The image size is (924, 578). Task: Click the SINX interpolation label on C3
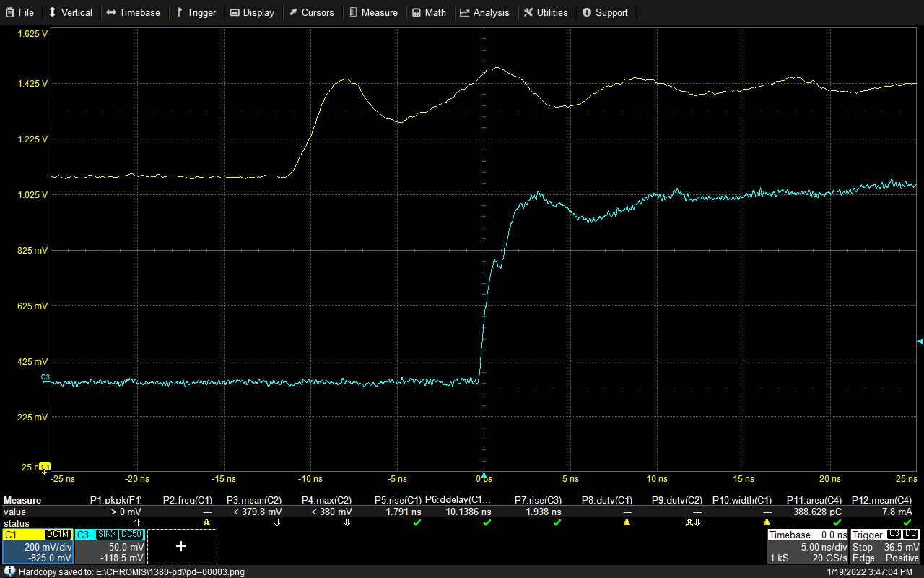point(107,534)
